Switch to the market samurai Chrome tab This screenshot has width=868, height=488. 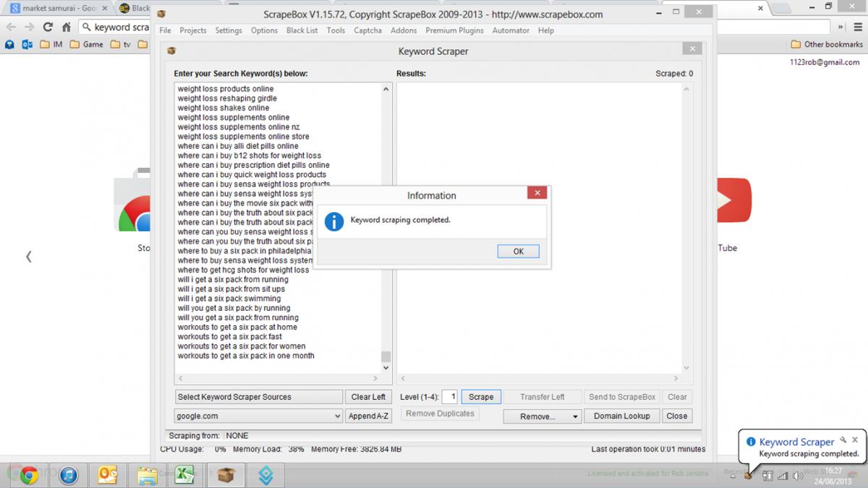58,9
